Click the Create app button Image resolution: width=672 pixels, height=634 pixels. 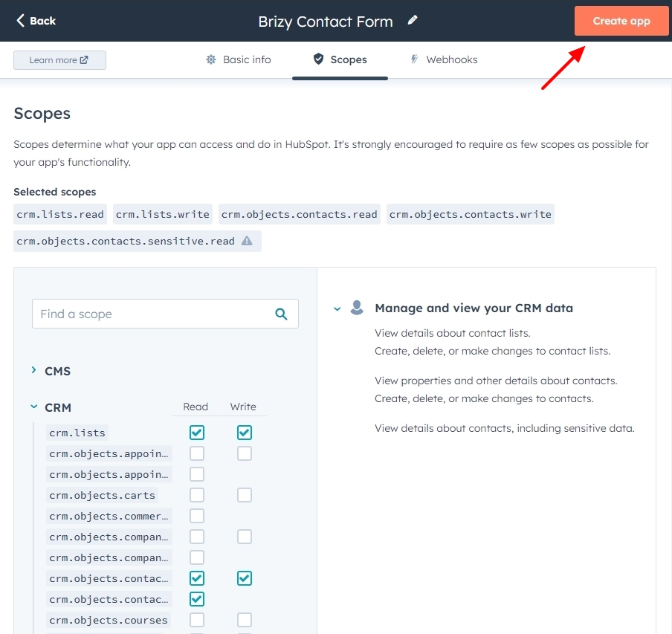[621, 21]
